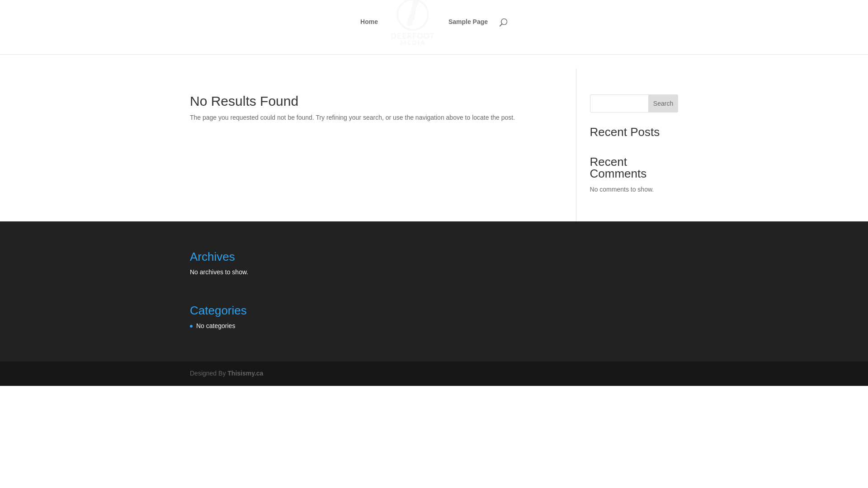Screen dimensions: 868x488
Task: Open the search icon in header
Action: [x=503, y=22]
